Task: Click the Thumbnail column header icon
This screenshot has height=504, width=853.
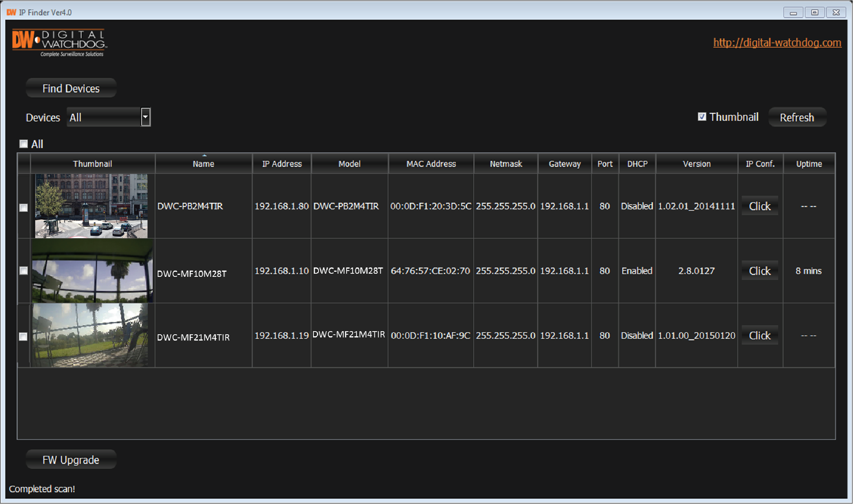Action: tap(94, 164)
